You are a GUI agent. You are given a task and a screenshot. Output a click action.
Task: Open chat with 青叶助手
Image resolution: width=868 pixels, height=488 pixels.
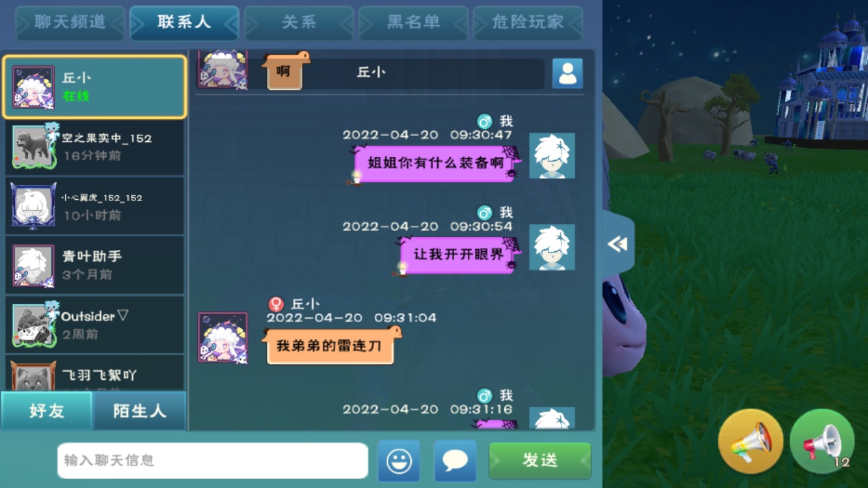point(95,265)
